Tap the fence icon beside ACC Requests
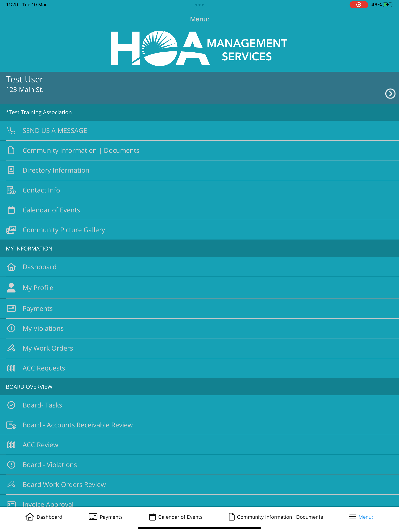Screen dimensions: 399x532 pyautogui.click(x=11, y=368)
